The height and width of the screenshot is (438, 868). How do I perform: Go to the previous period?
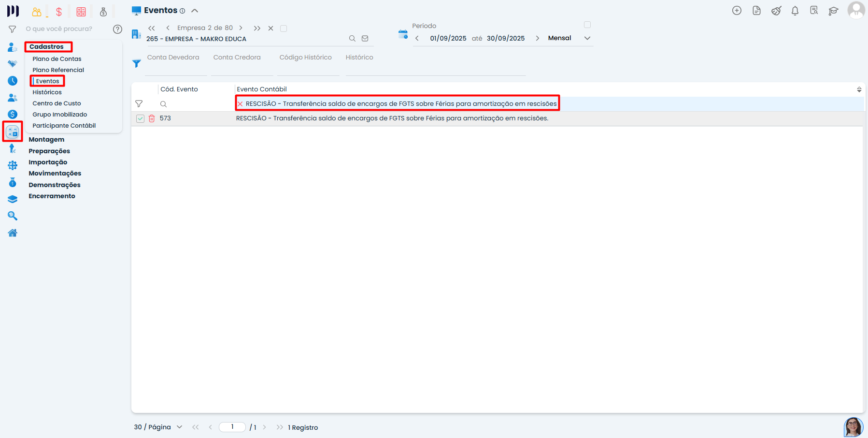pyautogui.click(x=417, y=38)
